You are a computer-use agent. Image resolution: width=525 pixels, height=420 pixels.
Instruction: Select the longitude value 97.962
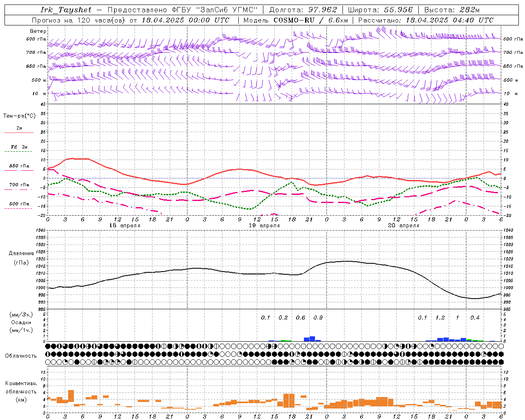pos(323,10)
